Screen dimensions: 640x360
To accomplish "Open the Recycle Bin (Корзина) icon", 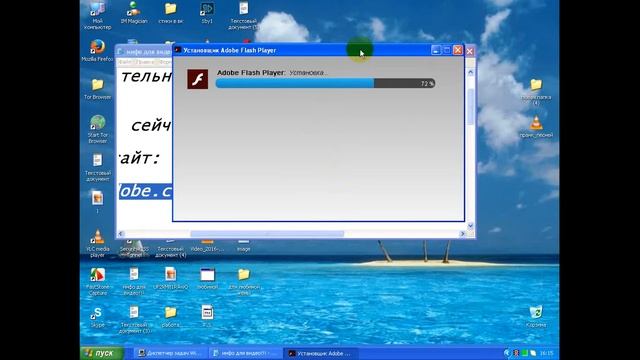I will pyautogui.click(x=536, y=313).
